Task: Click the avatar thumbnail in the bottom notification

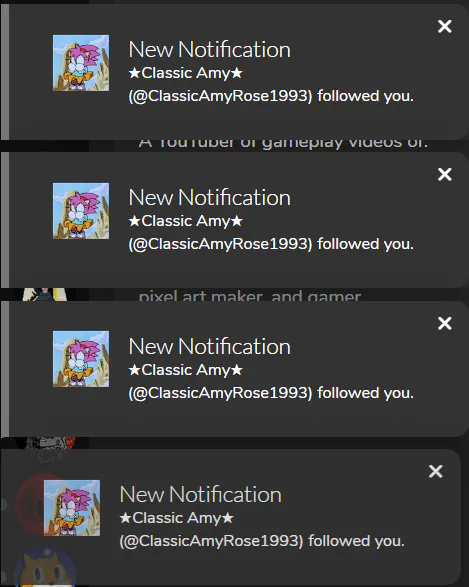Action: (x=72, y=508)
